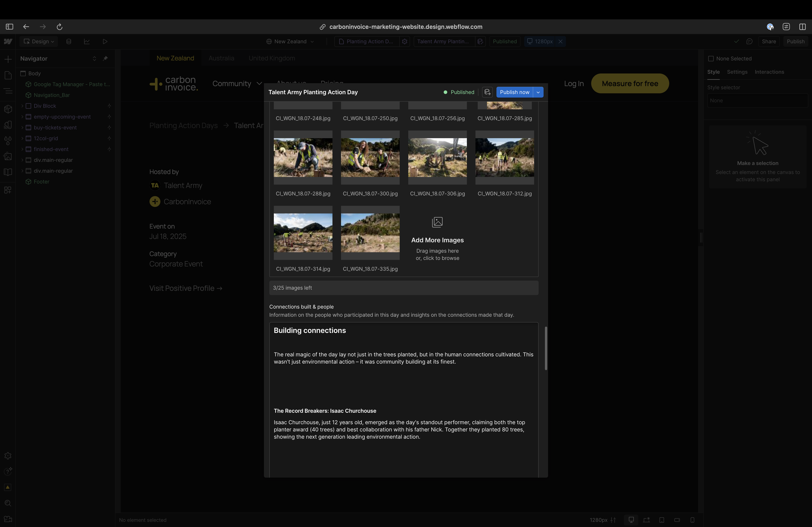
Task: Select the Footer item in Navigator
Action: 42,182
